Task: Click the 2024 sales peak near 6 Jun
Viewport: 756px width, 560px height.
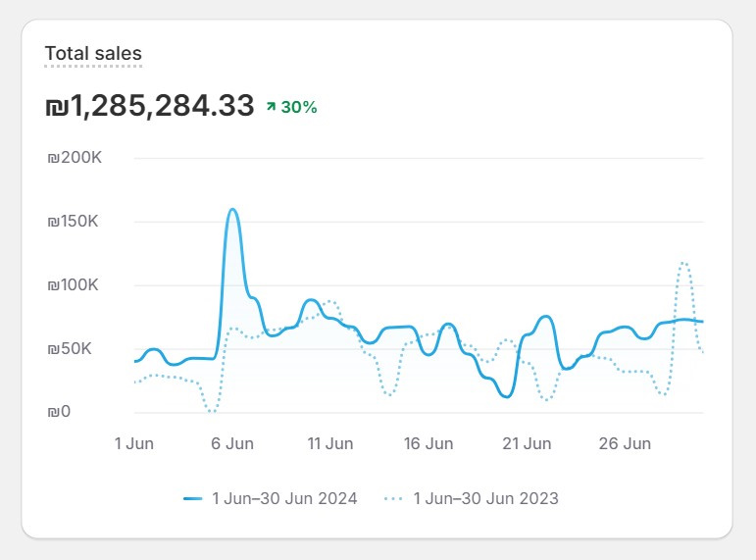Action: [232, 209]
